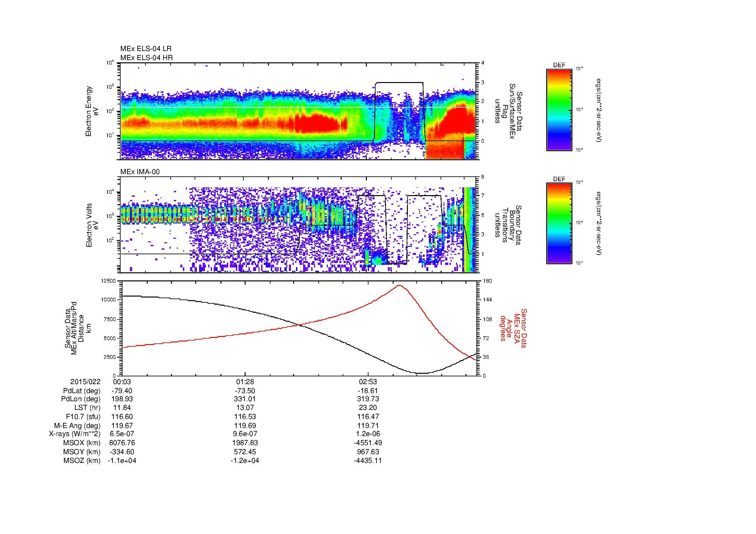Click the LST value '13.07'
The height and width of the screenshot is (534, 756).
click(245, 408)
